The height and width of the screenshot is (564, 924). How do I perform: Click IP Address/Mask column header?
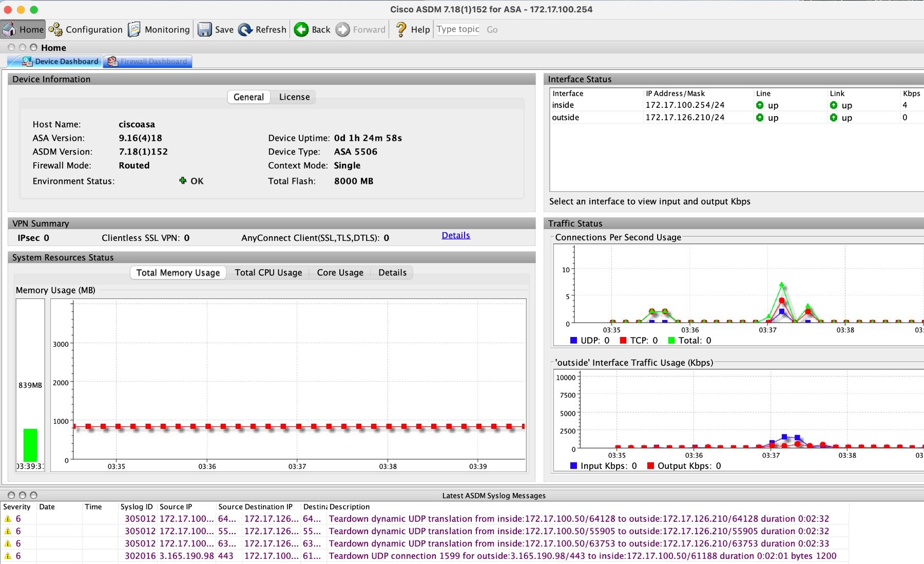coord(698,93)
